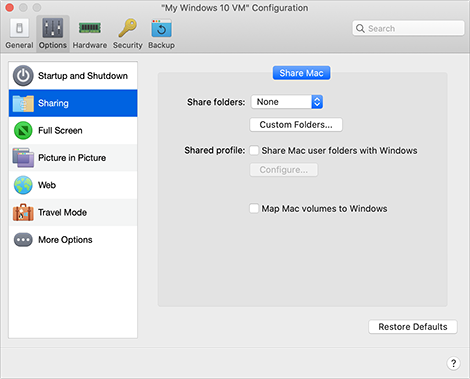The height and width of the screenshot is (379, 470).
Task: Click the Web globe icon
Action: (x=23, y=185)
